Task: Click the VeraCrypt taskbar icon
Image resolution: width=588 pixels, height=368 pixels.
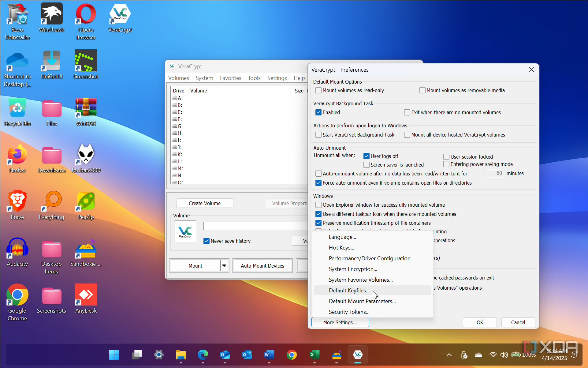Action: [358, 355]
